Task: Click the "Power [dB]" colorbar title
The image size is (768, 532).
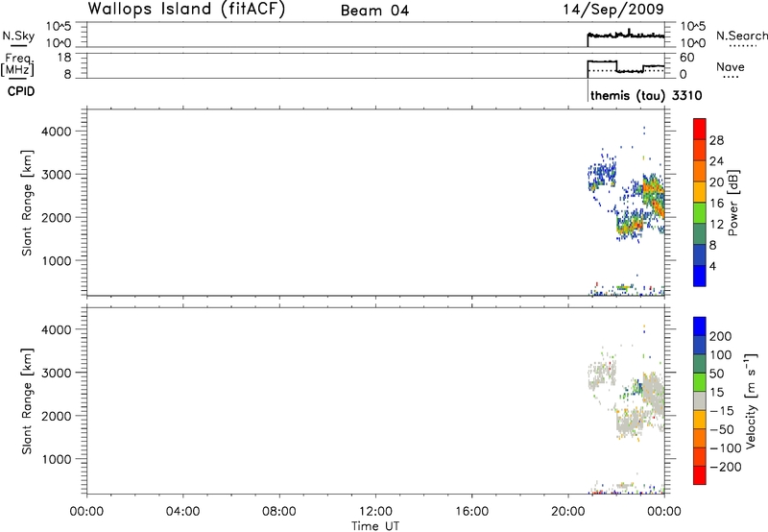Action: (733, 203)
